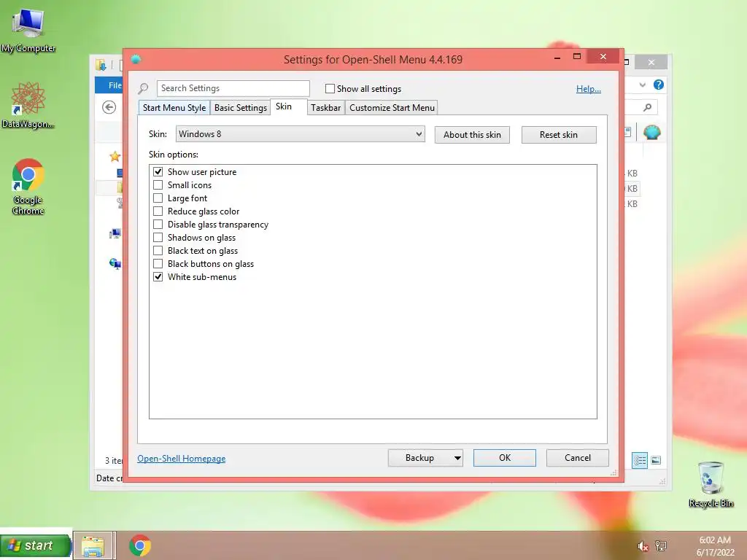This screenshot has height=560, width=747.
Task: Click the network tray icon
Action: [661, 545]
